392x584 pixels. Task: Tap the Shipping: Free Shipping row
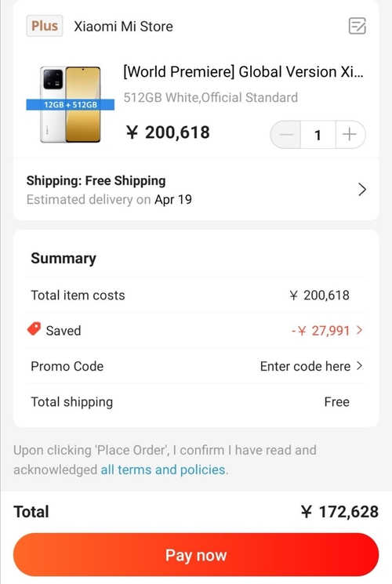click(196, 190)
